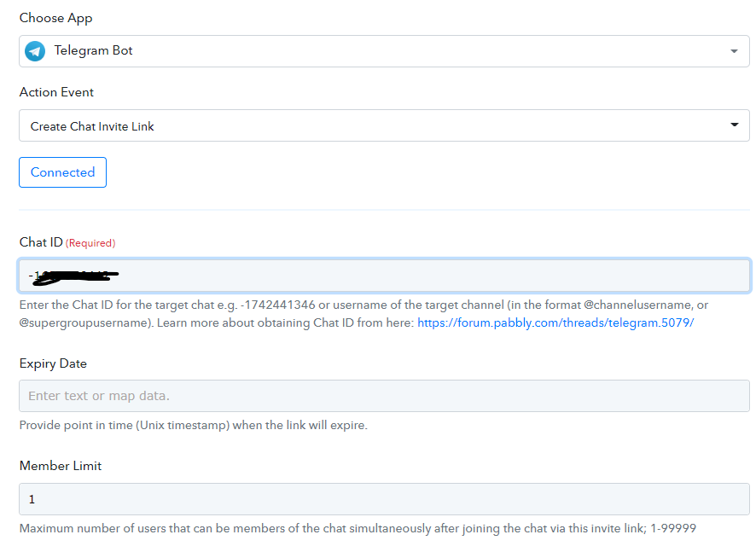Click the Telegram Bot app name text
Screen dimensions: 756x552
coord(93,50)
